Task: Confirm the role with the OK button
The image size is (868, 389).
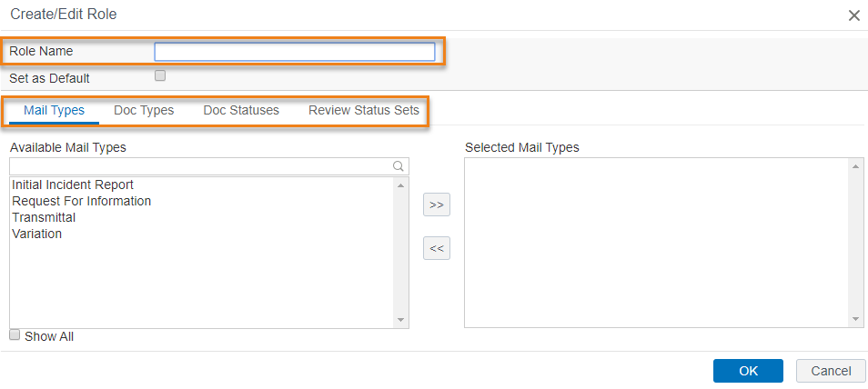Action: 748,371
